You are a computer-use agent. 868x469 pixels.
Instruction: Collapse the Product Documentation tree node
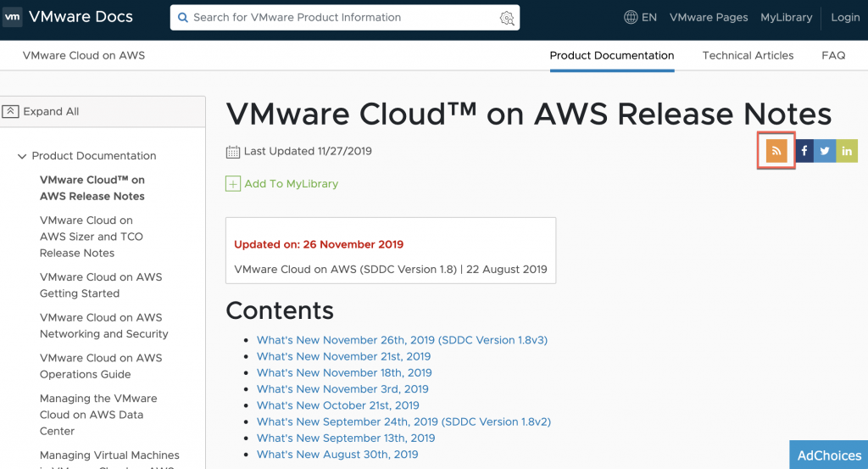pyautogui.click(x=22, y=156)
